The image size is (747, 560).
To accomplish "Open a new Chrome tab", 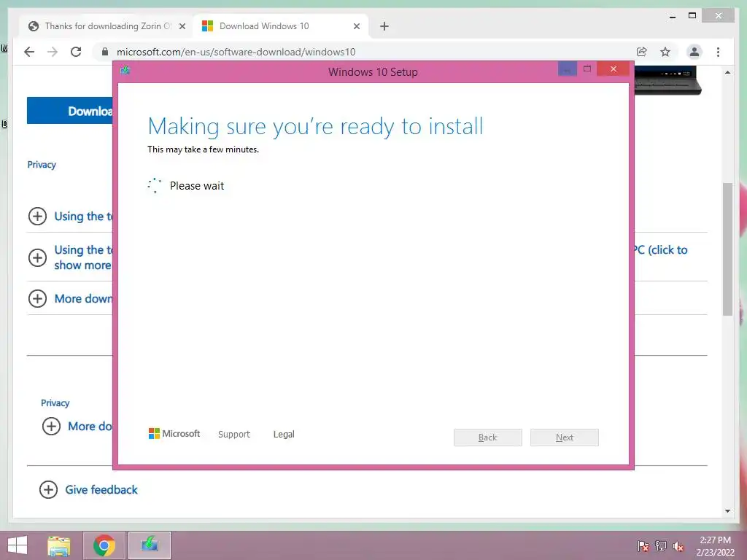I will point(384,26).
